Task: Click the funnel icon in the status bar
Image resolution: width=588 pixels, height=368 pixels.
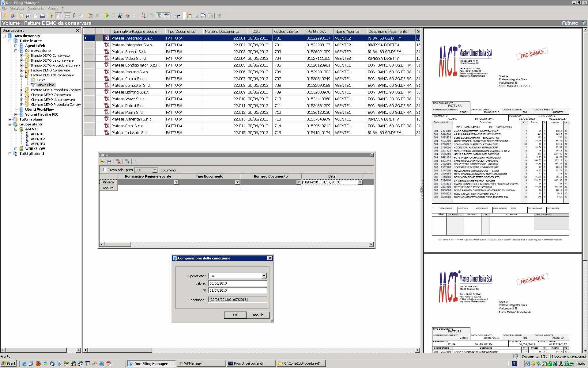Action: [516, 356]
